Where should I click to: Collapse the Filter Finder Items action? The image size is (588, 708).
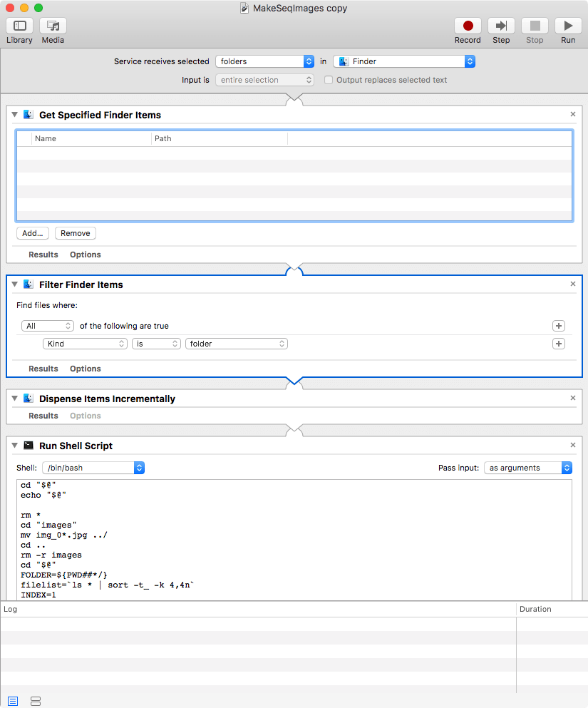(15, 284)
